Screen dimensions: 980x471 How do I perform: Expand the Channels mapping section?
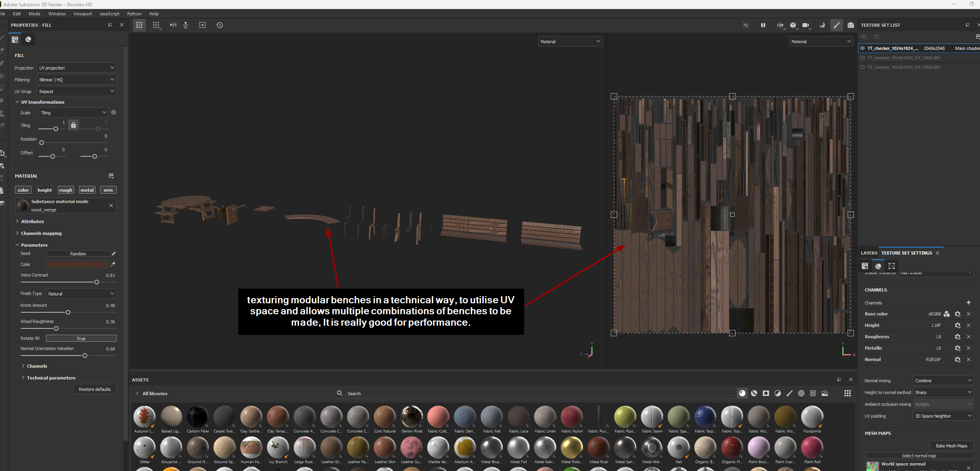41,233
